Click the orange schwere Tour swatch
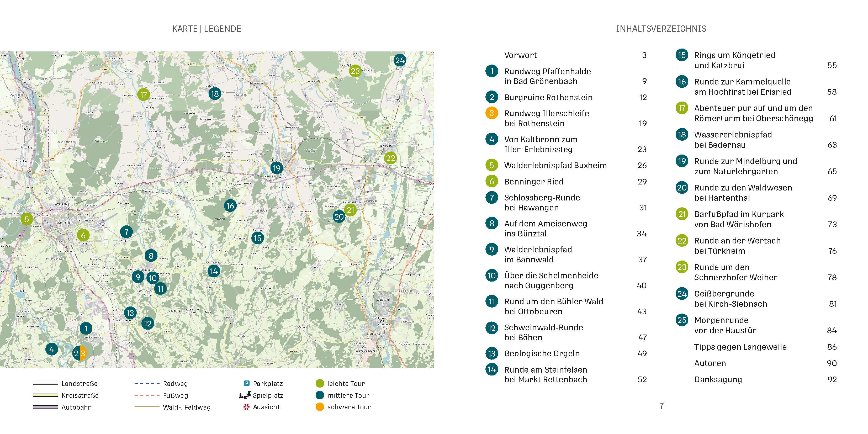The width and height of the screenshot is (868, 434). pyautogui.click(x=319, y=407)
